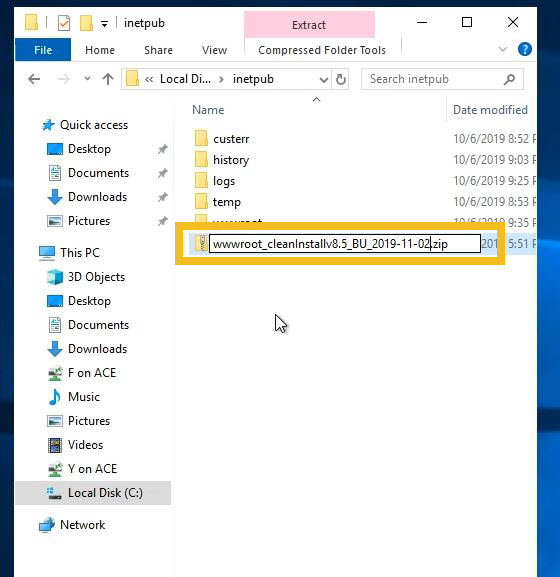
Task: Open Documents under This PC
Action: click(x=98, y=325)
